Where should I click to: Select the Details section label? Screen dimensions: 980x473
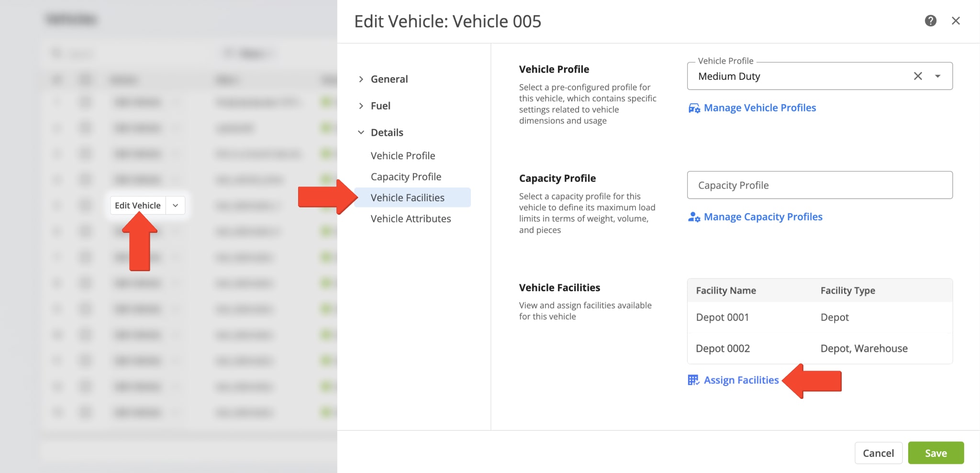click(387, 132)
